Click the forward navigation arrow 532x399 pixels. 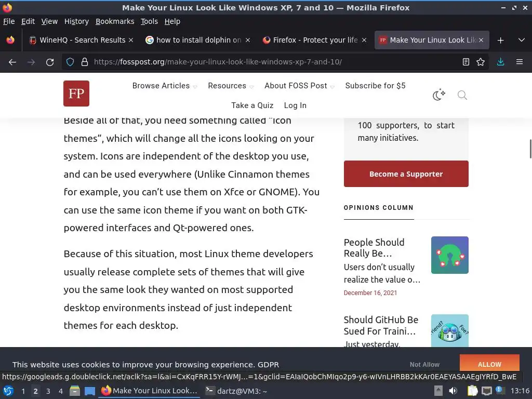[x=31, y=62]
